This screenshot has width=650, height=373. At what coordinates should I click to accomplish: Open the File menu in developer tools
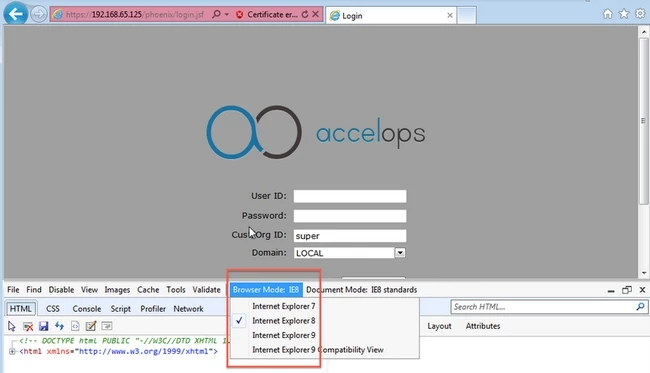(x=13, y=290)
